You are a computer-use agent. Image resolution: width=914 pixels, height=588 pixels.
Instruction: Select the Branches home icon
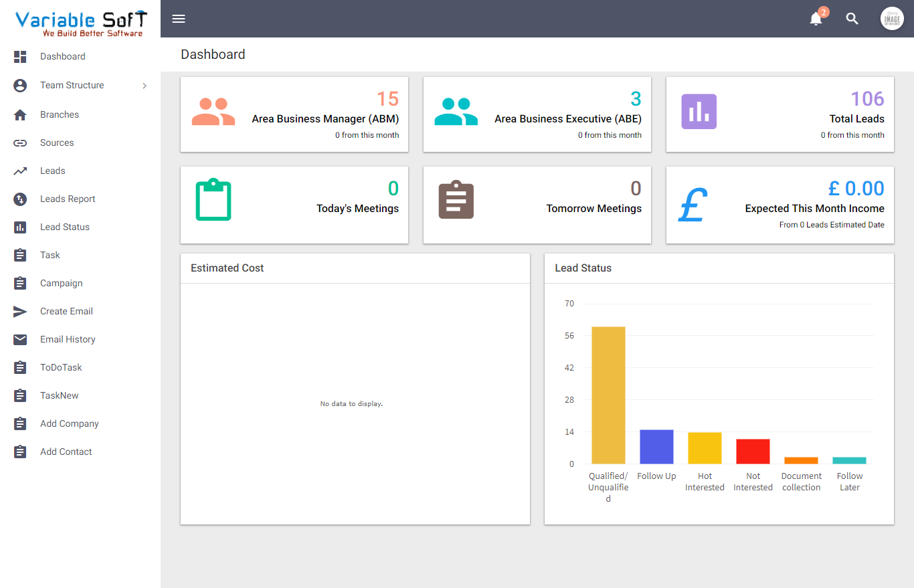coord(19,114)
